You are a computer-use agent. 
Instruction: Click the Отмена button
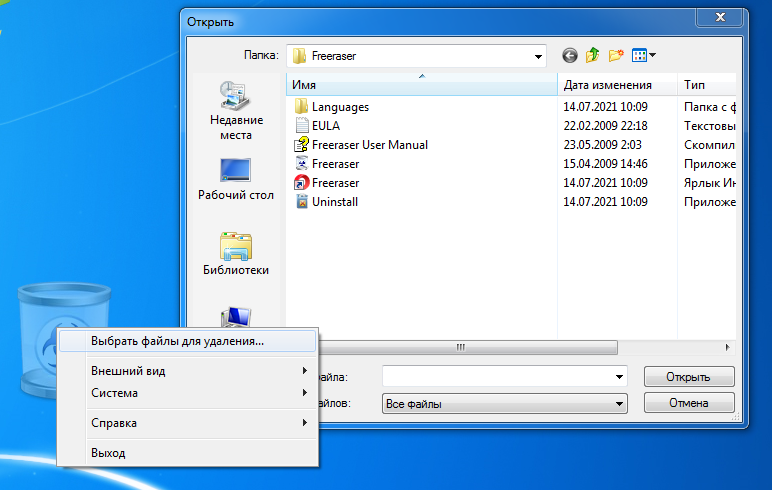tap(689, 403)
